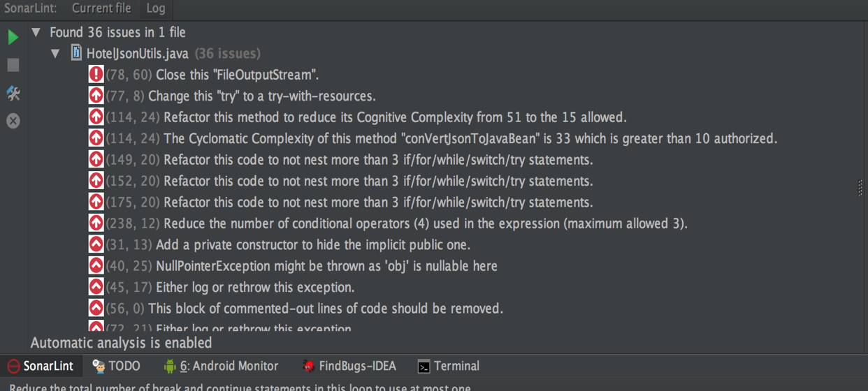Image resolution: width=868 pixels, height=391 pixels.
Task: Click the panel resize grip on right edge
Action: [x=860, y=187]
